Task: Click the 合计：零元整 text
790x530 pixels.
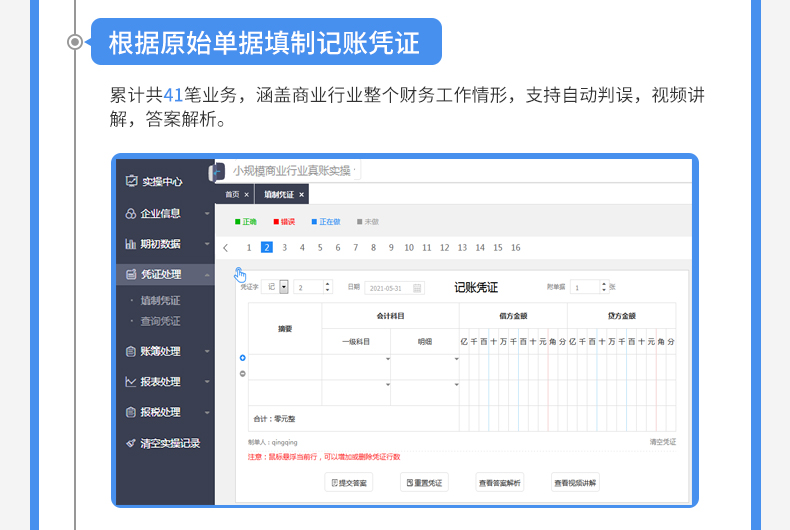Action: (274, 419)
